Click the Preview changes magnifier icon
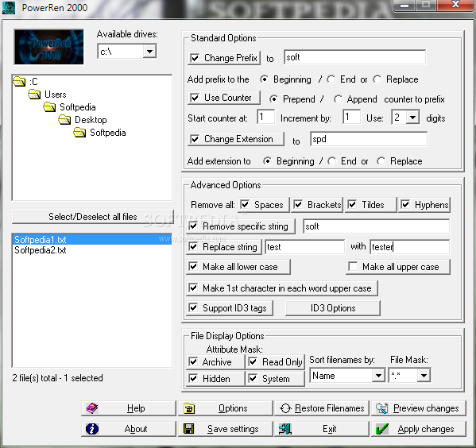 [x=381, y=408]
